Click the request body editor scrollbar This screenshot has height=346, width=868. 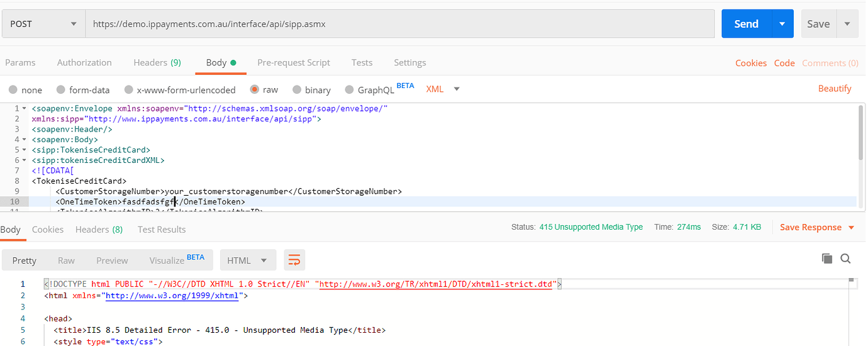[860, 132]
